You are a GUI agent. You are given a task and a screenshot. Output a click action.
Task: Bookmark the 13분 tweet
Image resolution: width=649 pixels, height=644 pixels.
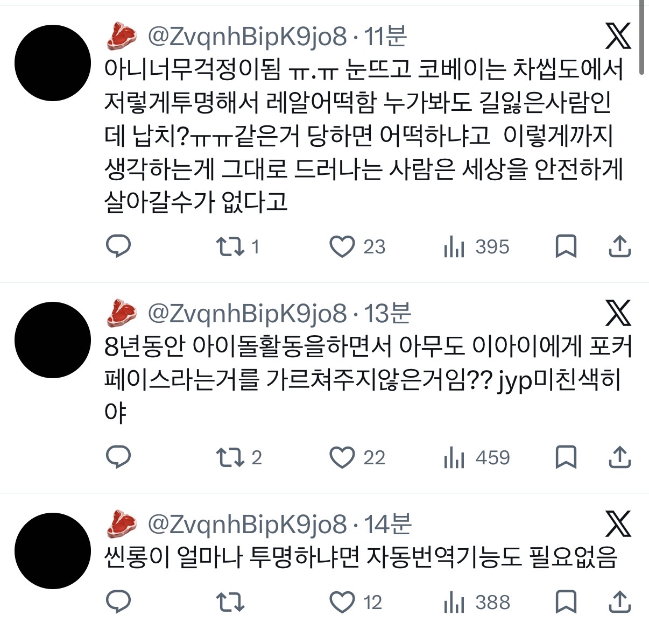click(566, 457)
